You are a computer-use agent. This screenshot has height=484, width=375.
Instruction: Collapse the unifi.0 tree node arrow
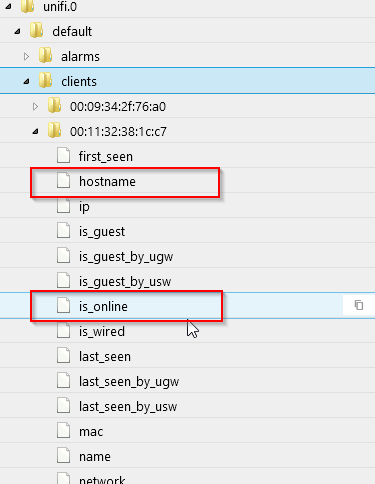point(8,6)
